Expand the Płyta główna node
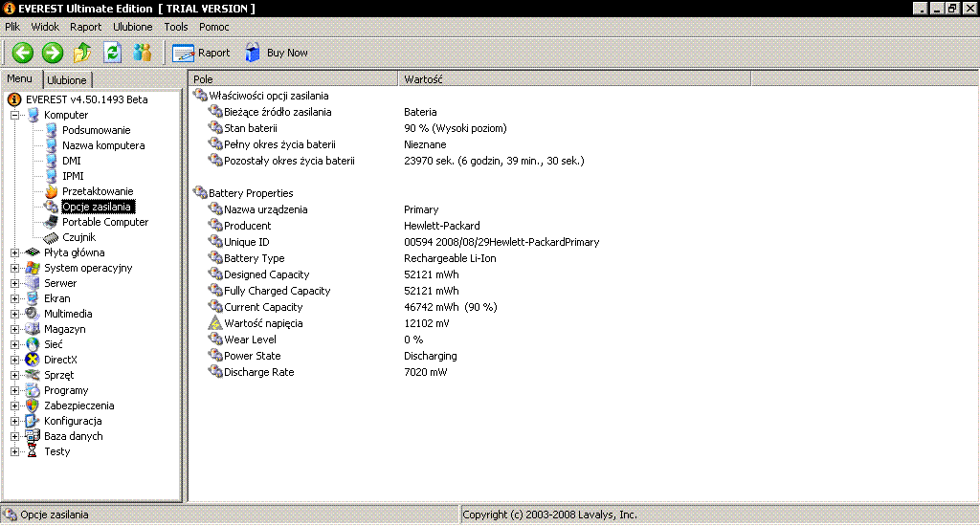980x526 pixels. click(x=14, y=253)
